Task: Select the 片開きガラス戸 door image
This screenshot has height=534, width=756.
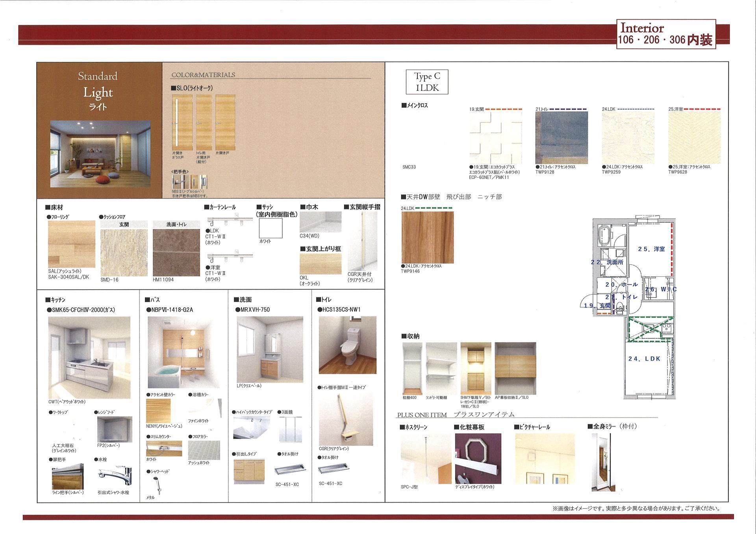Action: coord(182,122)
